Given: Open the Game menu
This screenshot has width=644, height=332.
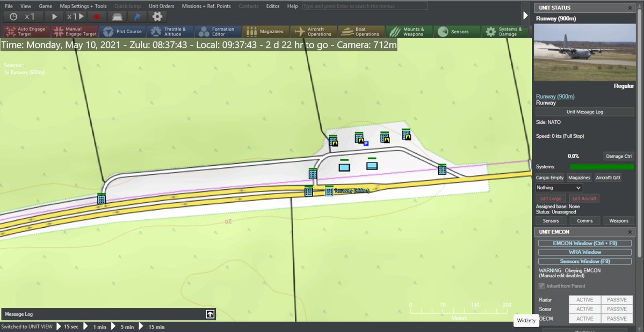Looking at the screenshot, I should pyautogui.click(x=46, y=6).
